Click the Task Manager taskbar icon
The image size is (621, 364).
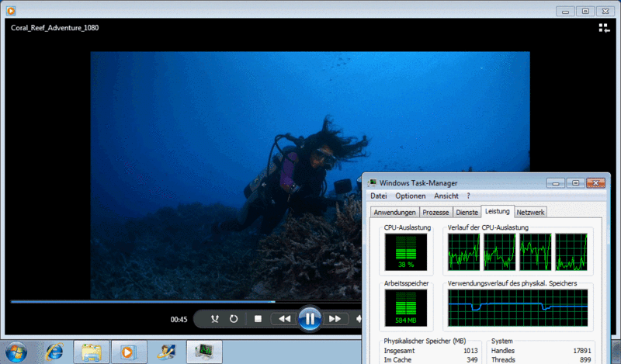[204, 352]
